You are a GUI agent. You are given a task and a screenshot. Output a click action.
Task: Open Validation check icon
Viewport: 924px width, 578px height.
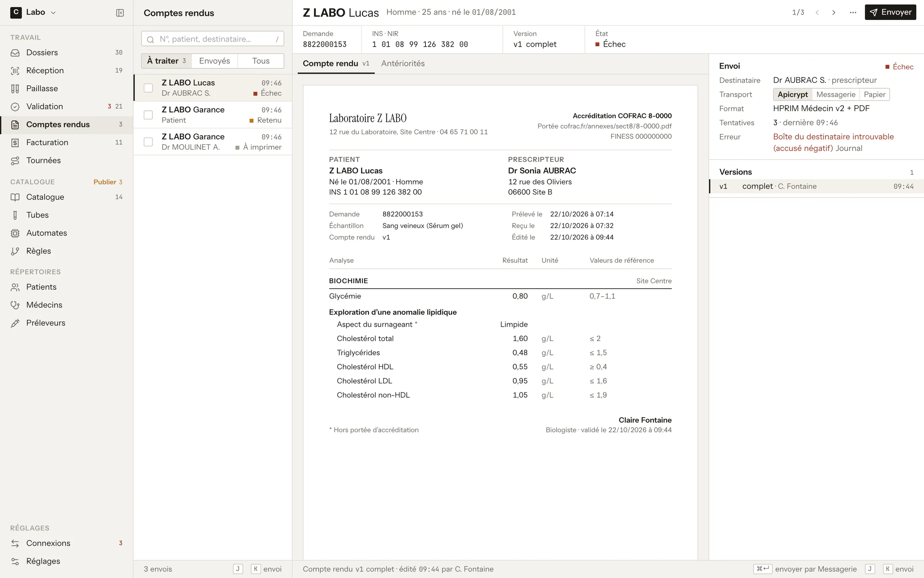[15, 107]
